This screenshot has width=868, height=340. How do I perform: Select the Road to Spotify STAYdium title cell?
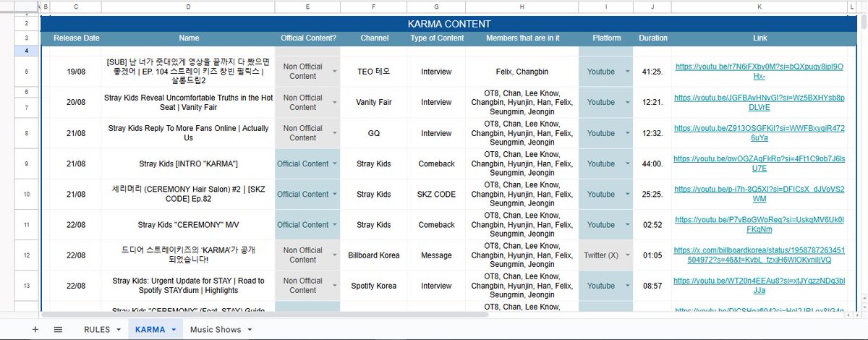click(x=189, y=286)
